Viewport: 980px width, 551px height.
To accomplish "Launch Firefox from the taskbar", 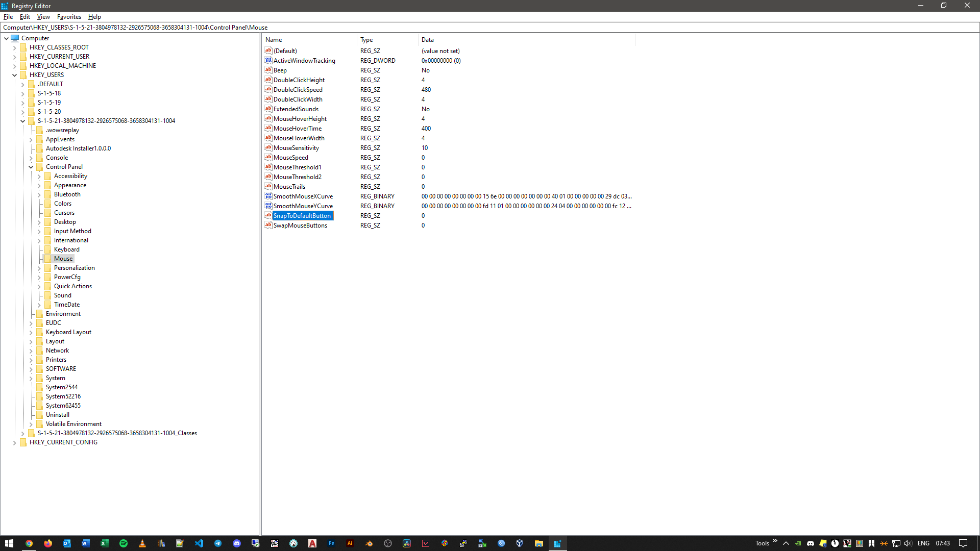I will tap(48, 543).
